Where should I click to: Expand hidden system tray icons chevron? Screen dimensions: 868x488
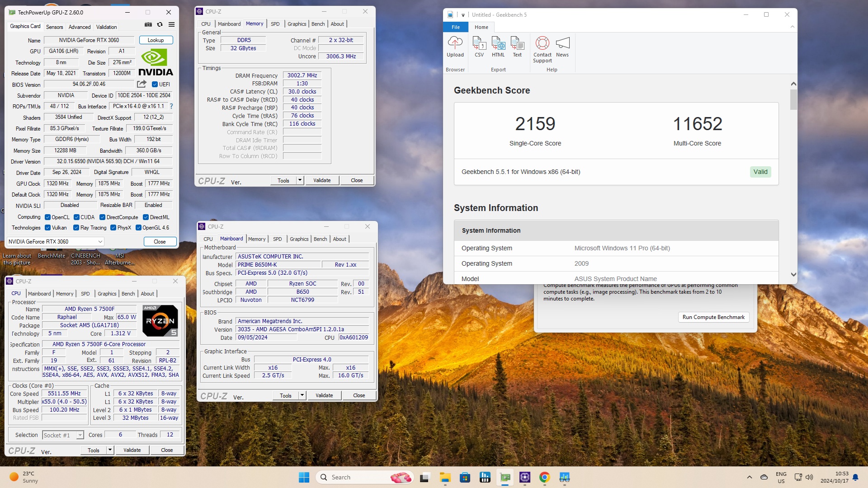pos(749,477)
